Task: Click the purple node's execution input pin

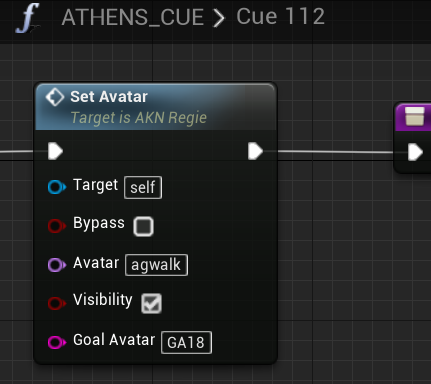Action: (415, 152)
